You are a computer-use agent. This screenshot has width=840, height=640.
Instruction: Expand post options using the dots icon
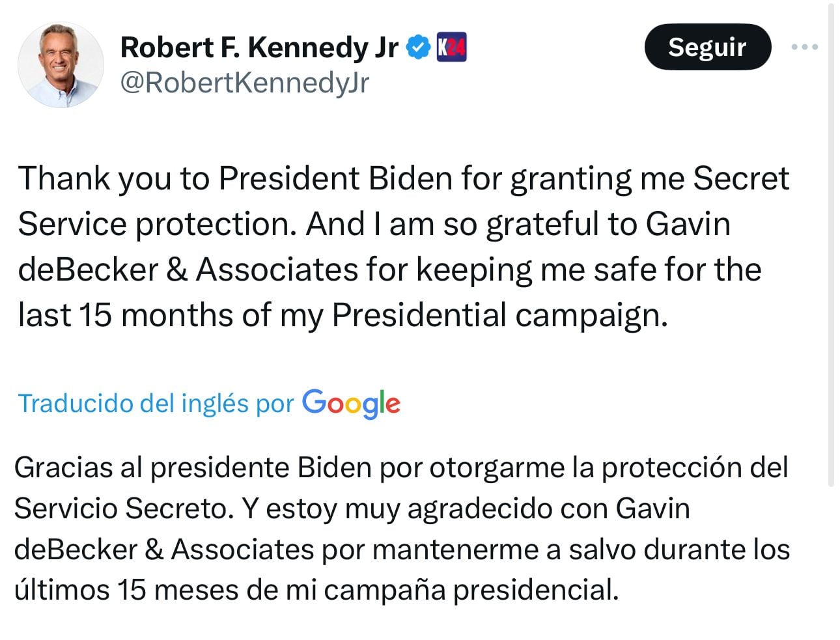point(805,46)
